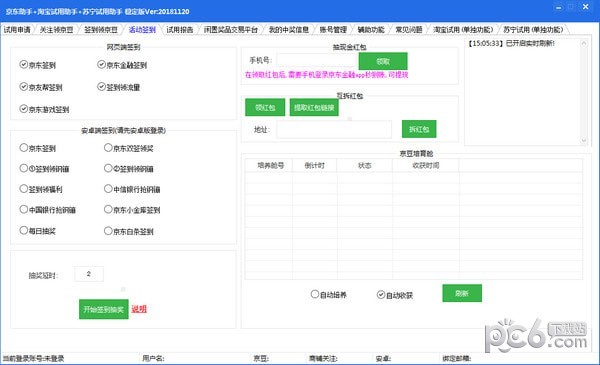Enable the 每日抽奖 option

click(24, 230)
